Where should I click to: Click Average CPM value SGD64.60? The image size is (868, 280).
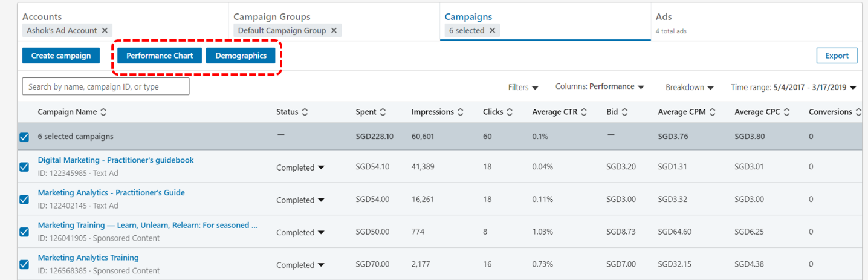(675, 232)
